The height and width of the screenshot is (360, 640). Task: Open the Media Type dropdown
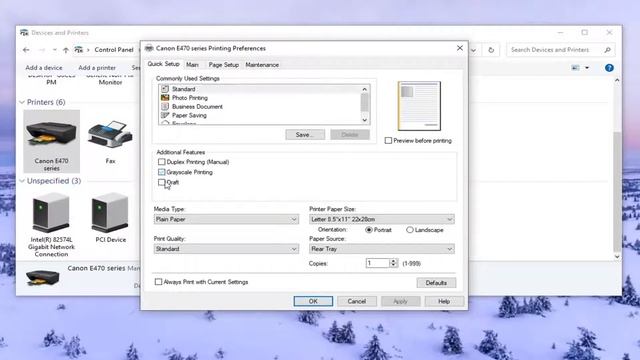226,219
